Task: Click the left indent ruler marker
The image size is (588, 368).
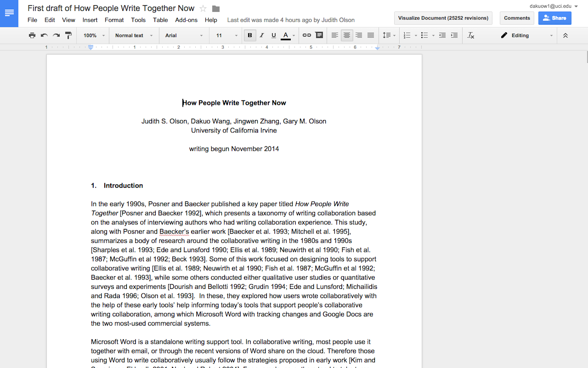Action: [x=90, y=47]
